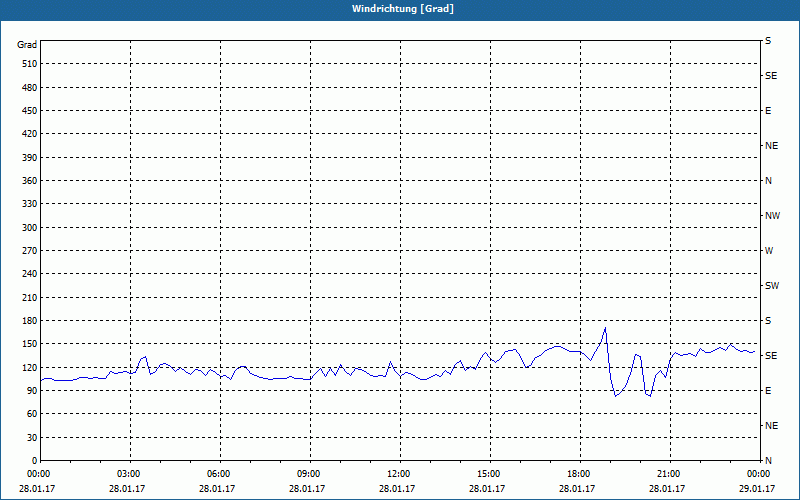
Task: Click the 21:00 time label
Action: [670, 474]
